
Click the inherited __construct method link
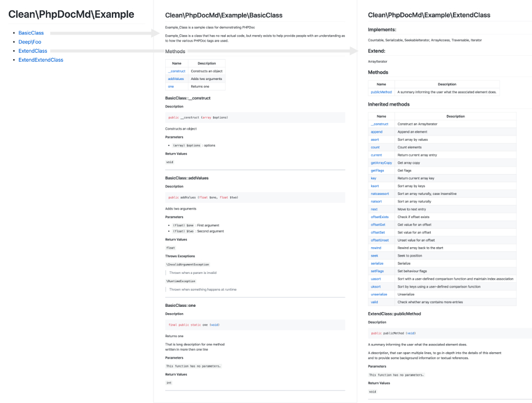point(379,124)
